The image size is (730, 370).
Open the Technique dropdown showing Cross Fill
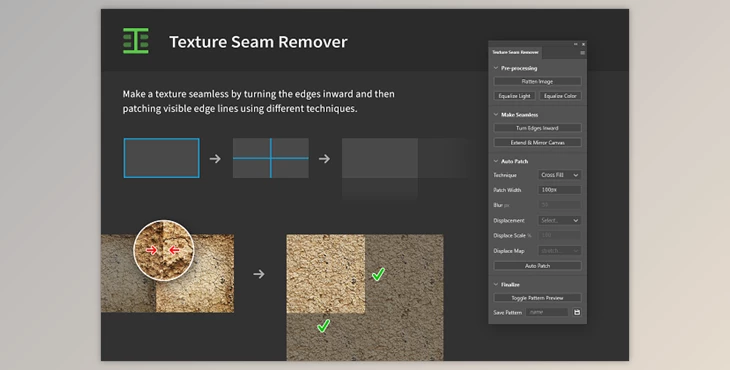click(x=560, y=175)
